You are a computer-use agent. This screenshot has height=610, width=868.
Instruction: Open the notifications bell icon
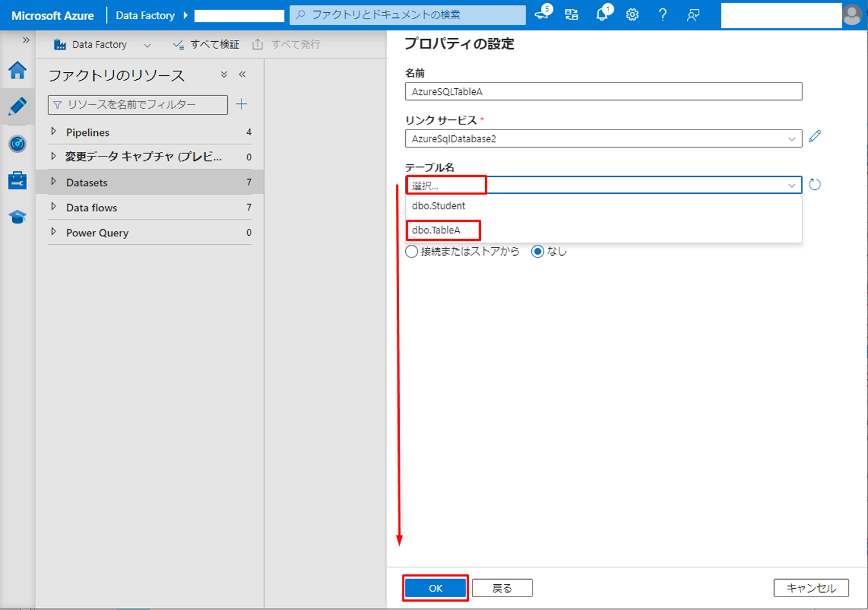pos(602,15)
